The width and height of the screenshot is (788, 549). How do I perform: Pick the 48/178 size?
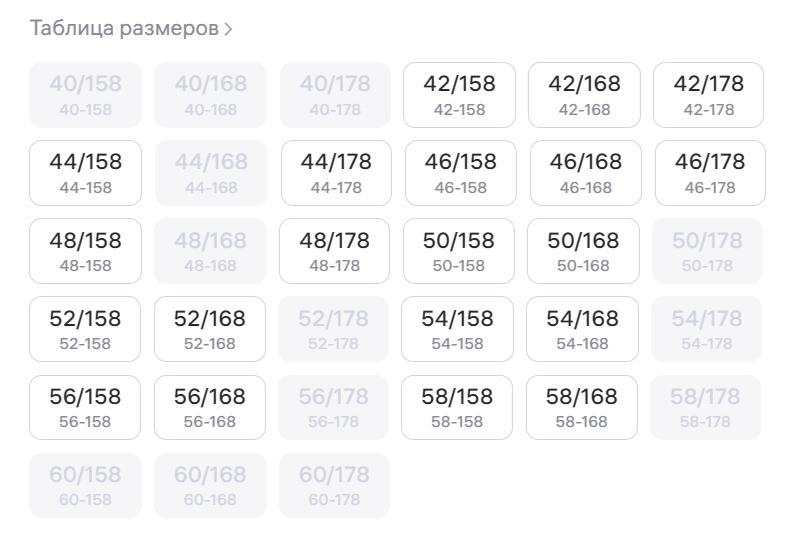(335, 251)
